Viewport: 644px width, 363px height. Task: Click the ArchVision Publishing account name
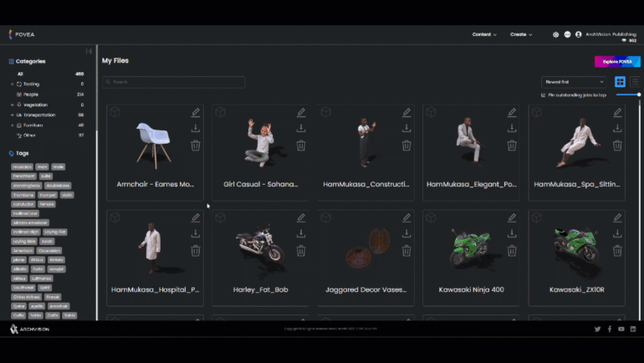[611, 34]
